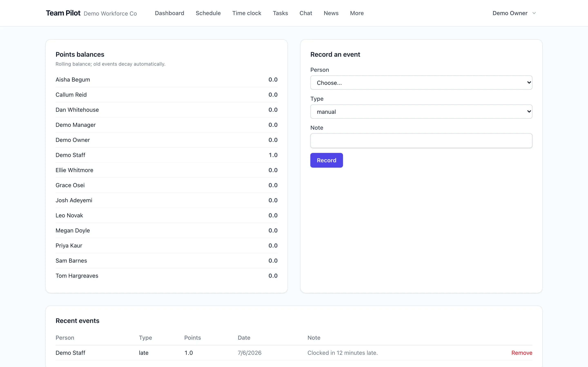Go to the Dashboard tab
588x367 pixels.
pyautogui.click(x=169, y=13)
